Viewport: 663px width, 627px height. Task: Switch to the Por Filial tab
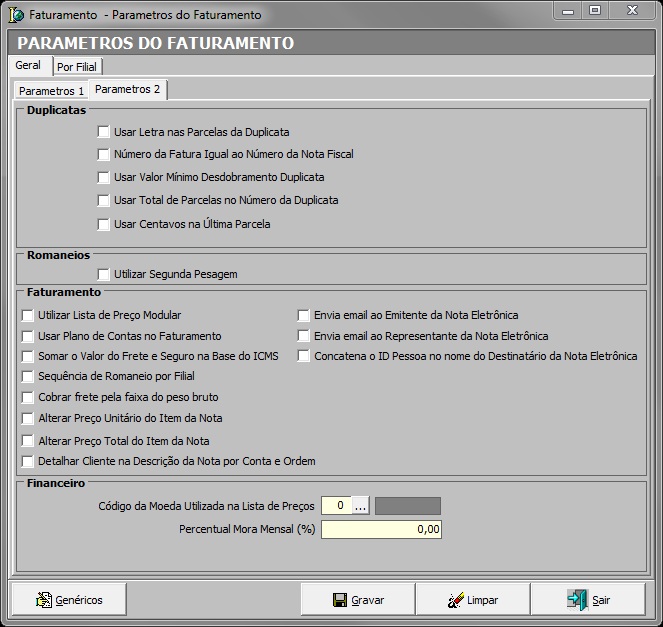tap(79, 67)
